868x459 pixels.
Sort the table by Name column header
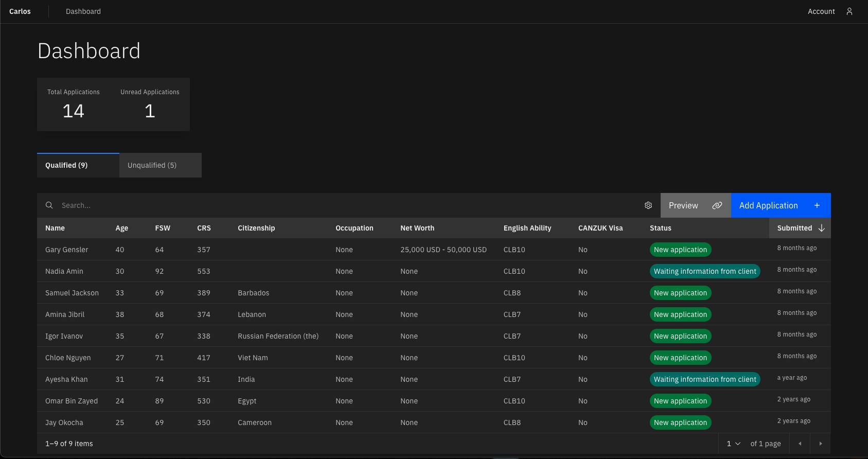coord(55,228)
